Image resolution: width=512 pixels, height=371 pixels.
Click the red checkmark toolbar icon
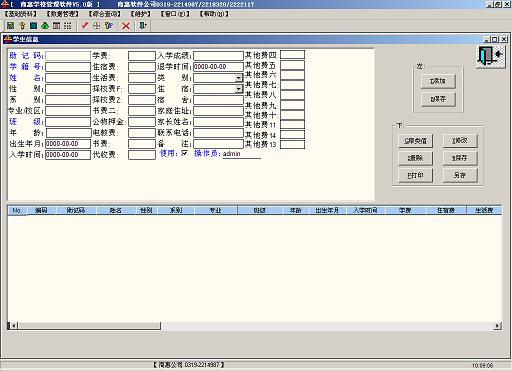click(x=85, y=26)
